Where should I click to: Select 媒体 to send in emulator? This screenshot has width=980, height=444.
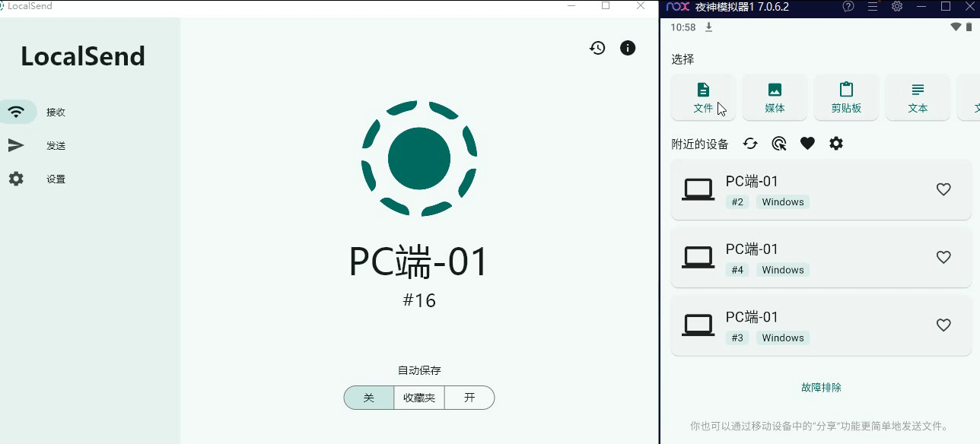click(775, 97)
